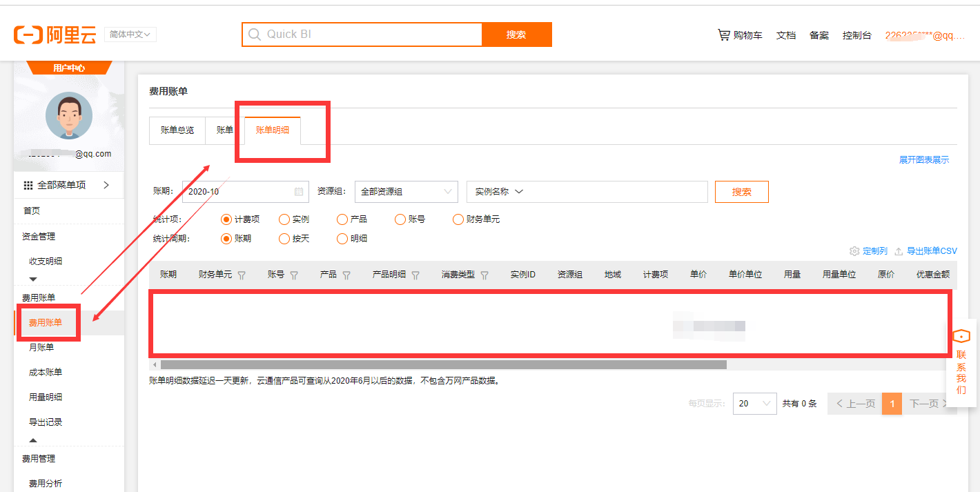
Task: Open calendar icon in 账期 field
Action: (x=299, y=192)
